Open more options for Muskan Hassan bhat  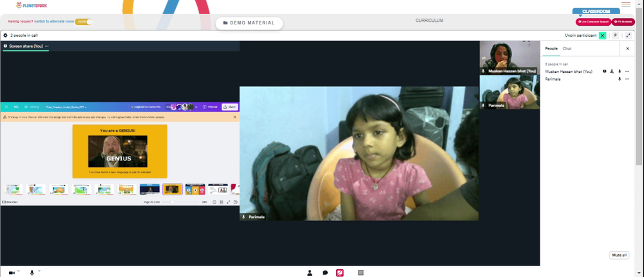click(x=627, y=72)
